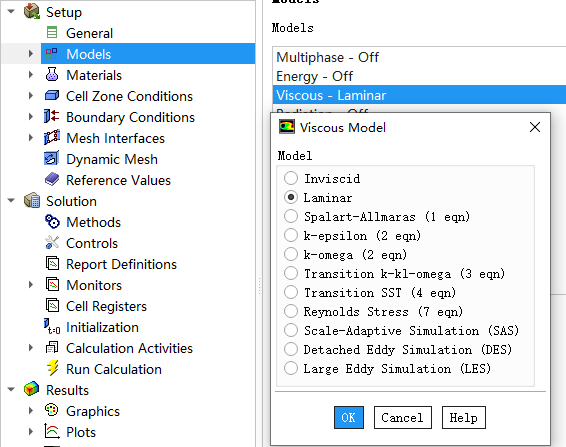Select the Reference Values icon

(x=52, y=180)
